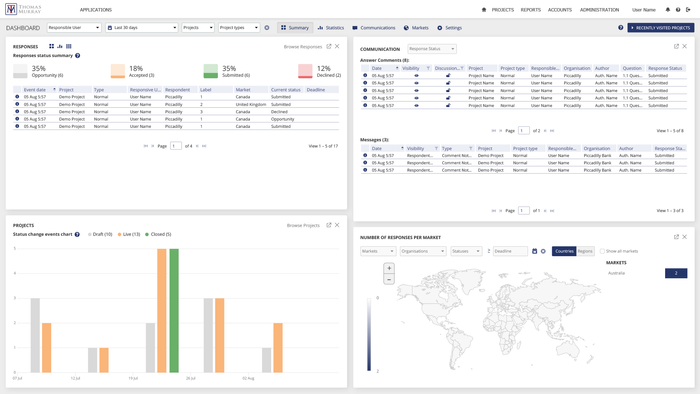Open the Markets dropdown in map panel
Viewport: 700px width, 394px height.
378,251
